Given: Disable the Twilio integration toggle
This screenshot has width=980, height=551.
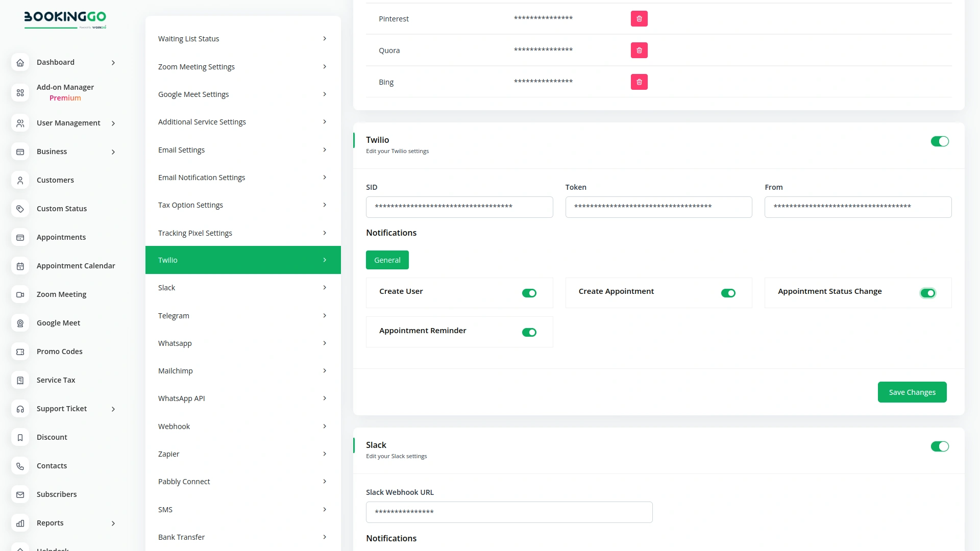Looking at the screenshot, I should click(940, 141).
